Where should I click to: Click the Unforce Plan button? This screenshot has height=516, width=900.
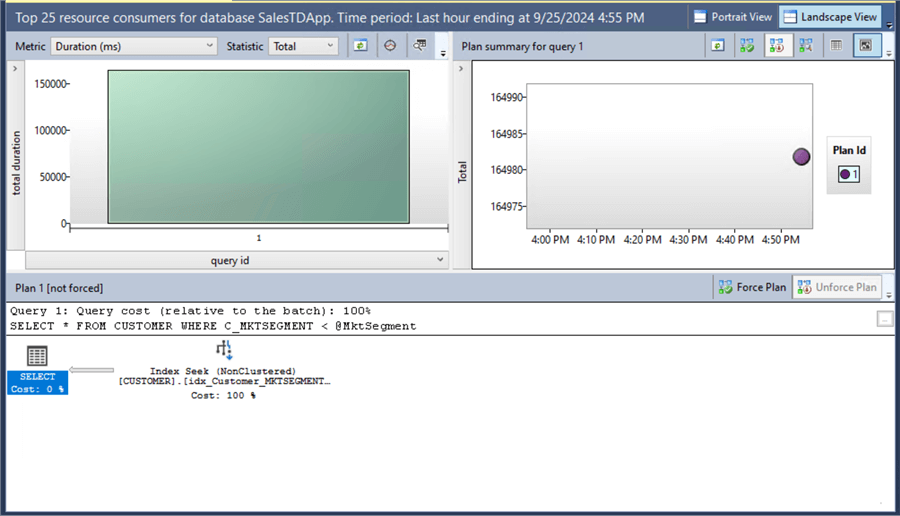(838, 287)
